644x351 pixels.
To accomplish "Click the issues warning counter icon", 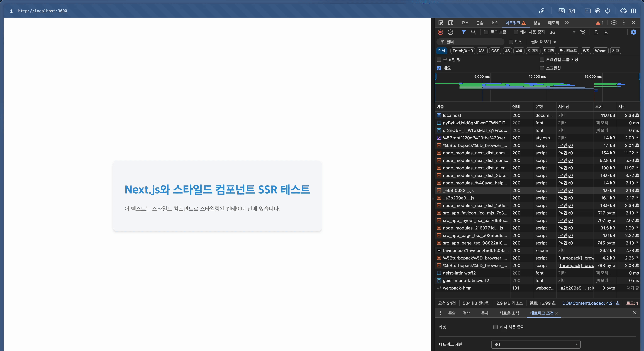I will pos(599,23).
